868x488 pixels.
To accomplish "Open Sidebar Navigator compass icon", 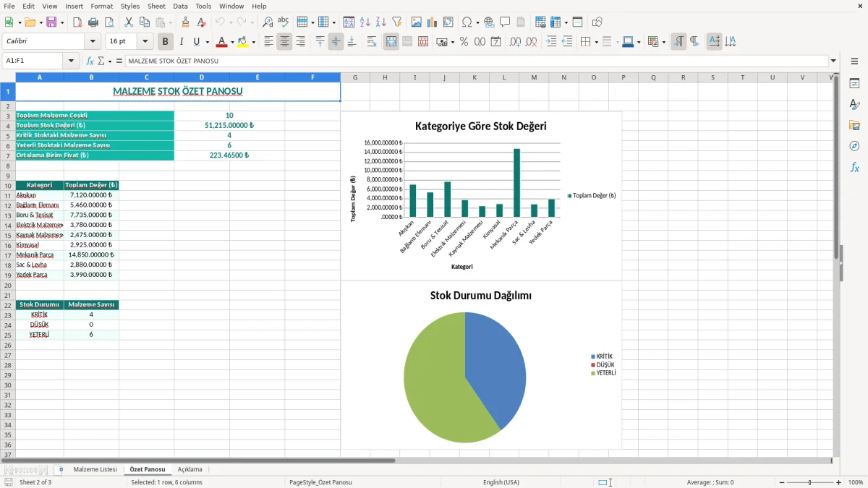I will pos(854,147).
